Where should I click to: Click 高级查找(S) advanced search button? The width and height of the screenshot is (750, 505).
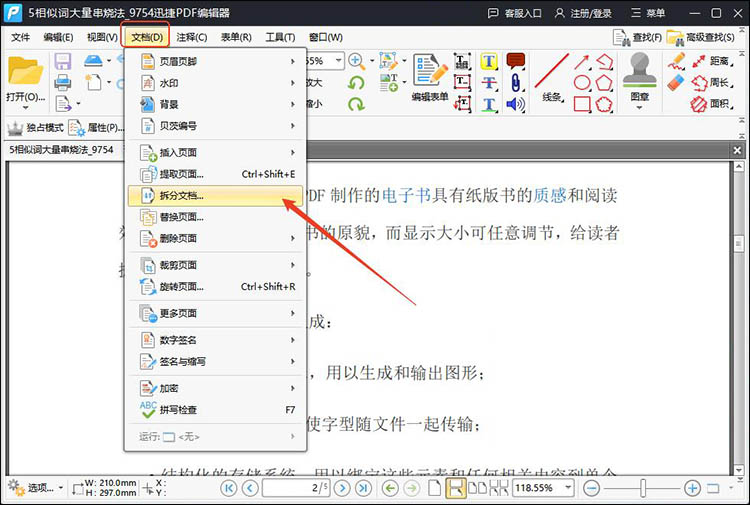point(700,37)
